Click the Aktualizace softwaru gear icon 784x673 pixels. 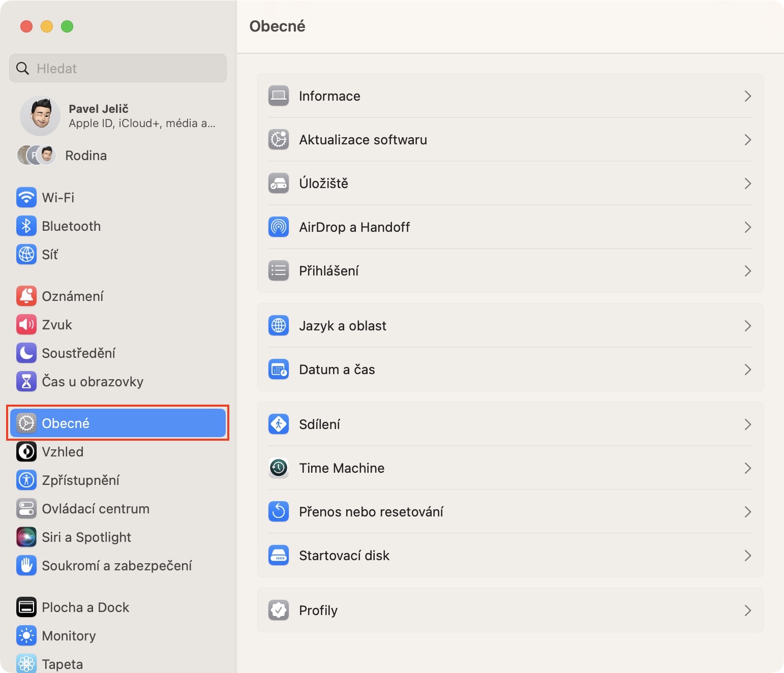coord(279,140)
